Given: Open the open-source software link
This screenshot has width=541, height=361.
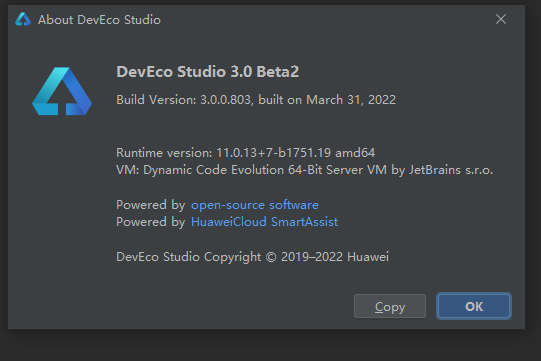Looking at the screenshot, I should (x=255, y=205).
